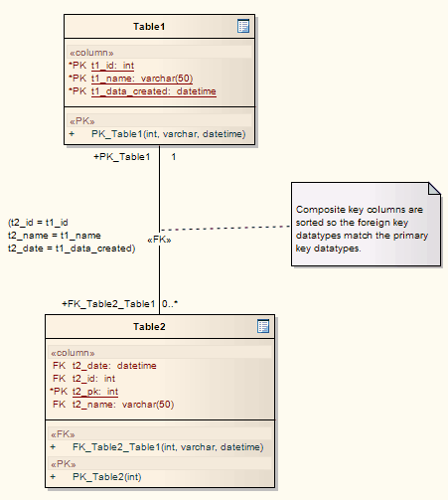The height and width of the screenshot is (500, 448).
Task: Select the t2_id = t1_id constraint label
Action: tap(38, 223)
